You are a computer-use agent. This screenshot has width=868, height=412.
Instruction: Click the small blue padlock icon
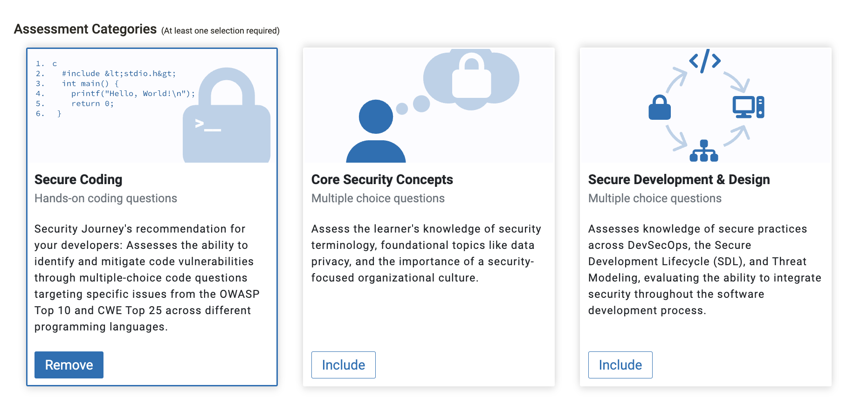[x=660, y=108]
